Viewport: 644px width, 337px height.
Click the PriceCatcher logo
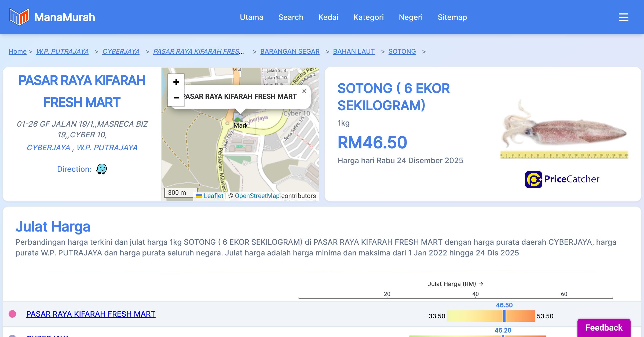pyautogui.click(x=562, y=179)
